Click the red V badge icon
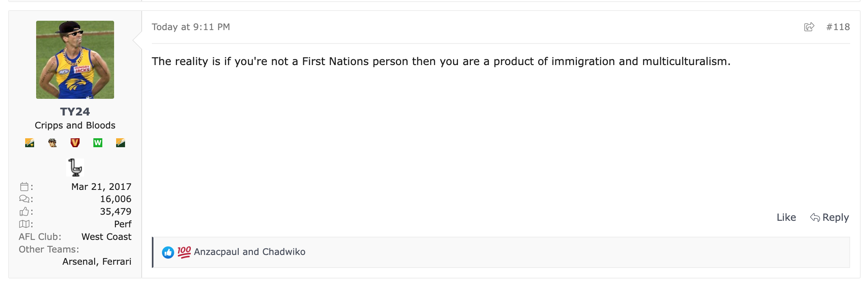868x283 pixels. coord(75,143)
